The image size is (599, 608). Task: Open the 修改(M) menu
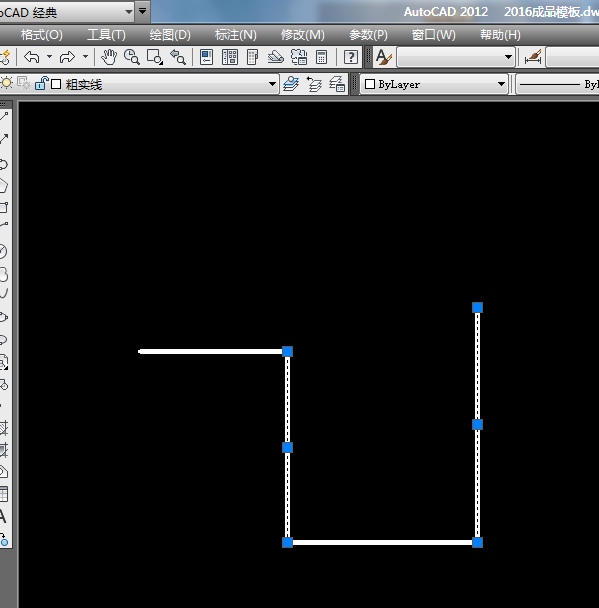[x=302, y=35]
